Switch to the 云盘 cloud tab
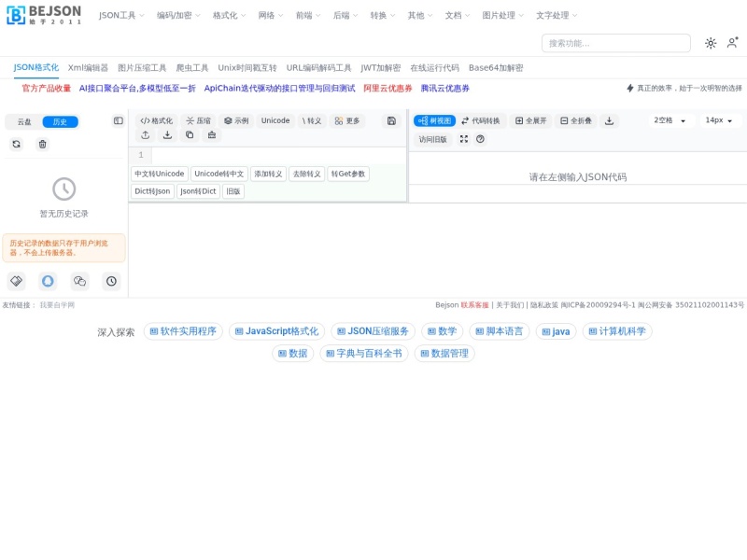747x560 pixels. [x=24, y=122]
